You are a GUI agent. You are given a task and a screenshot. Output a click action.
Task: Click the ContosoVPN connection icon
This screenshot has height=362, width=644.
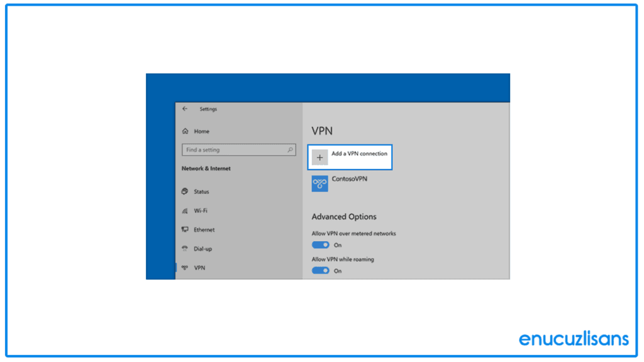[319, 182]
